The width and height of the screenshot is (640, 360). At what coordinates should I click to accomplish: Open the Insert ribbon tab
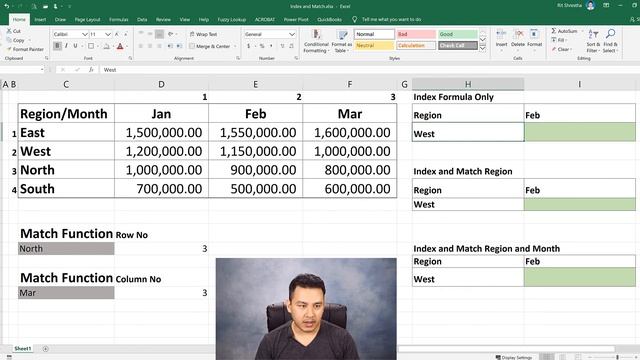point(40,19)
